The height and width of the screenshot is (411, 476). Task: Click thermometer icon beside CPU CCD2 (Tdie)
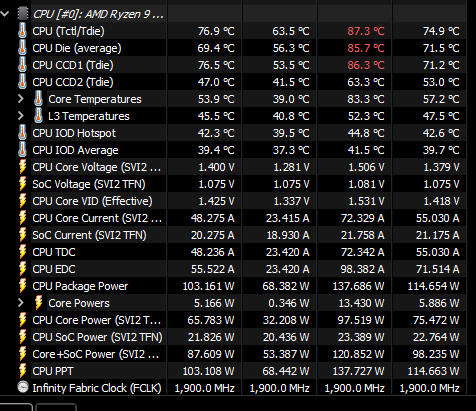[22, 82]
